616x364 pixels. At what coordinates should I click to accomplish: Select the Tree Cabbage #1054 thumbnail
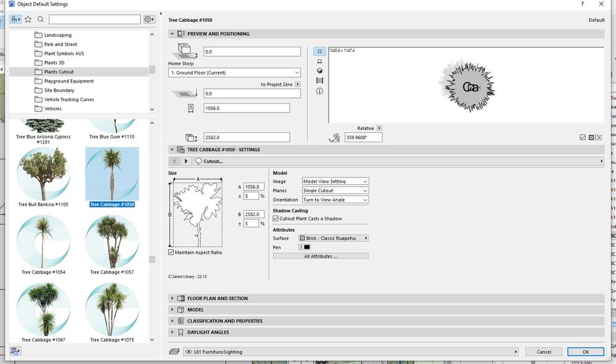coord(44,240)
